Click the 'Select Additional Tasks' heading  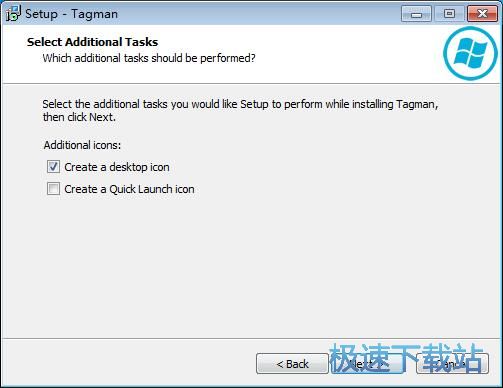[92, 42]
